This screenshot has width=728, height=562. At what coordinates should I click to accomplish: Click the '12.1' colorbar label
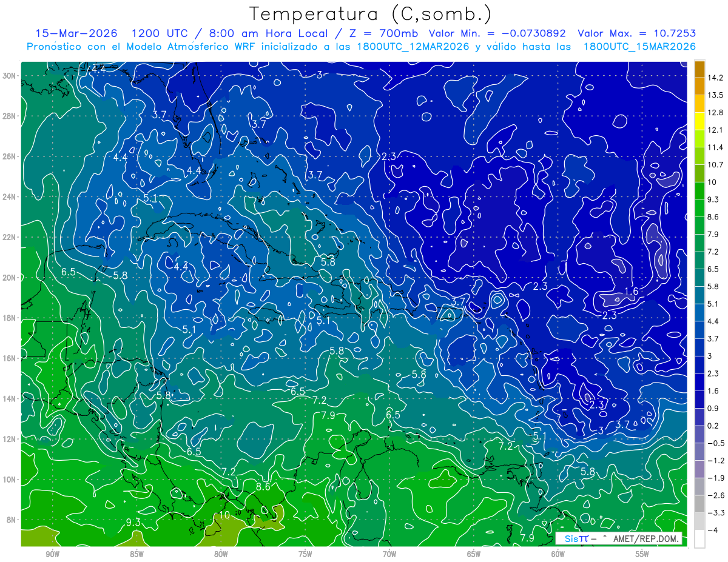tap(715, 130)
